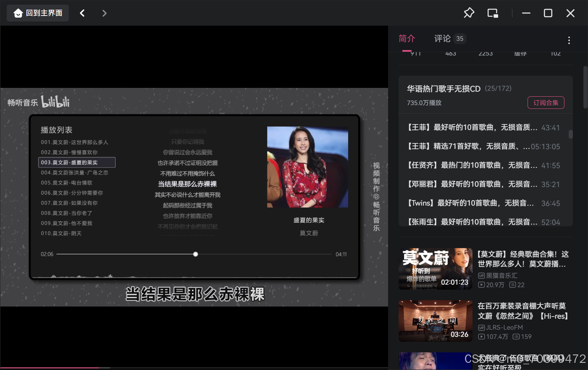Click the 订阅合集 subscribe button
Viewport: 588px width, 370px height.
546,103
